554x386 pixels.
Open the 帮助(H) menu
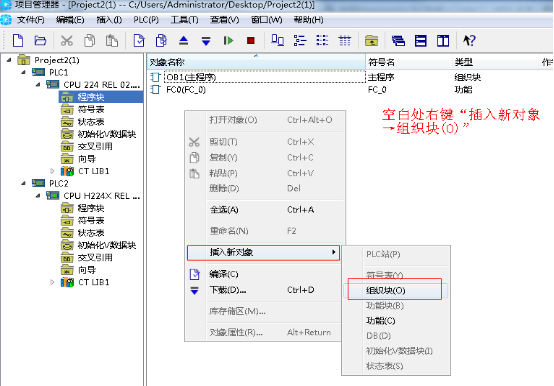point(308,20)
